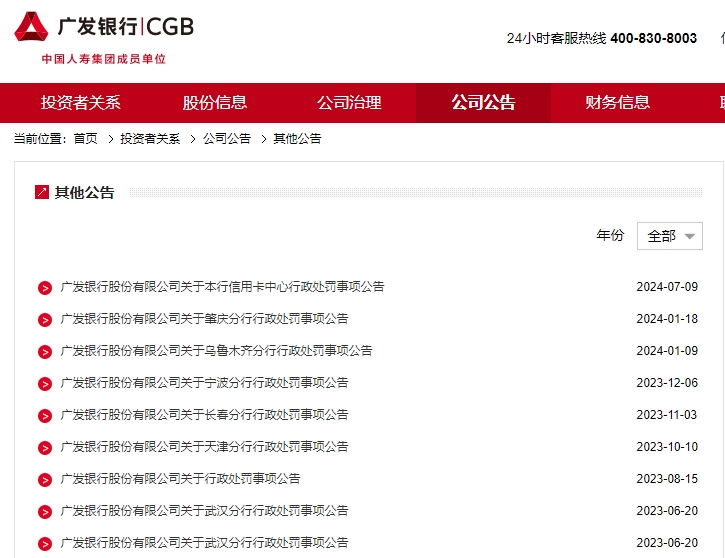Click bullet icon of 长春分行 announcement

[45, 416]
